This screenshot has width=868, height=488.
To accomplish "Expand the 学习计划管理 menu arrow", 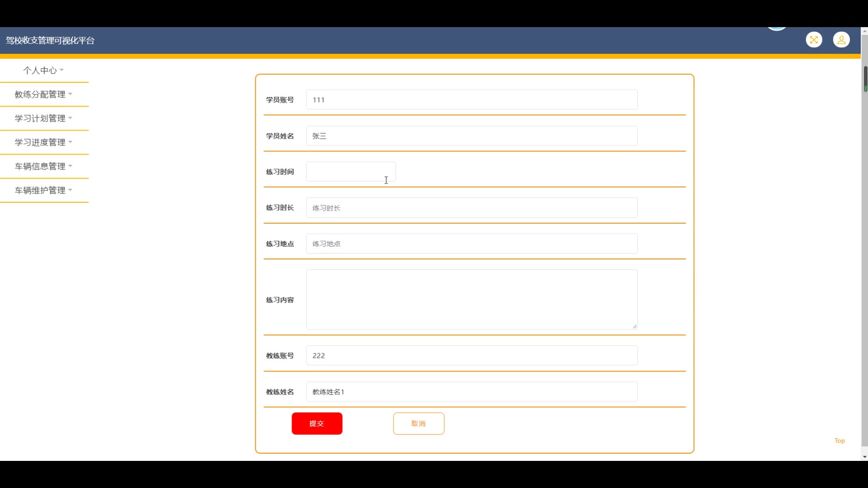I will click(71, 118).
